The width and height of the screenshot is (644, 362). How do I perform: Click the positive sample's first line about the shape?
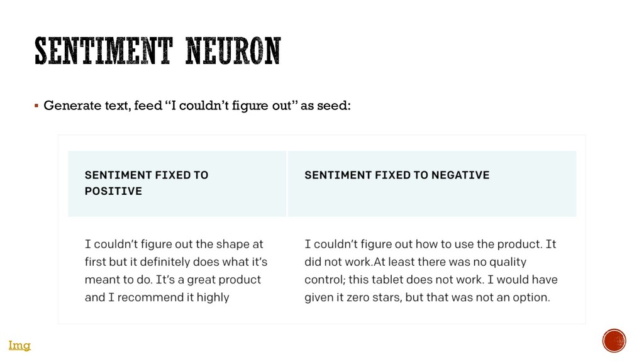pos(174,244)
